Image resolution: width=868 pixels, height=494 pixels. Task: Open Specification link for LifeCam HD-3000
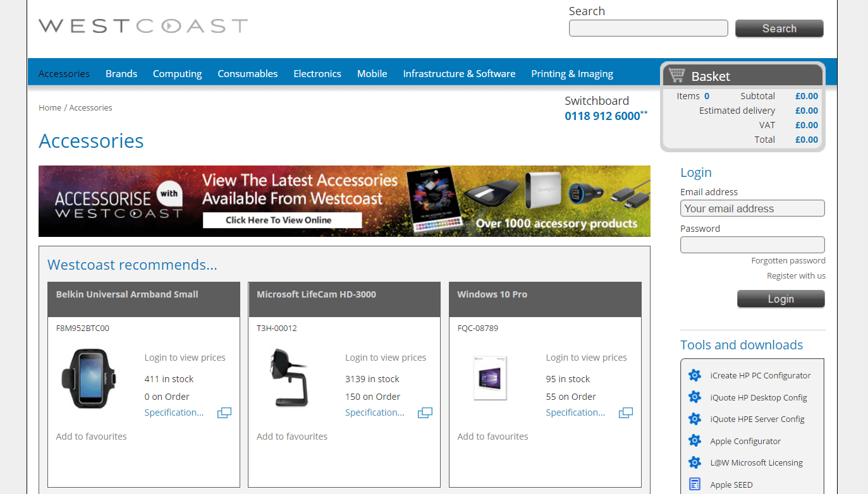click(375, 413)
